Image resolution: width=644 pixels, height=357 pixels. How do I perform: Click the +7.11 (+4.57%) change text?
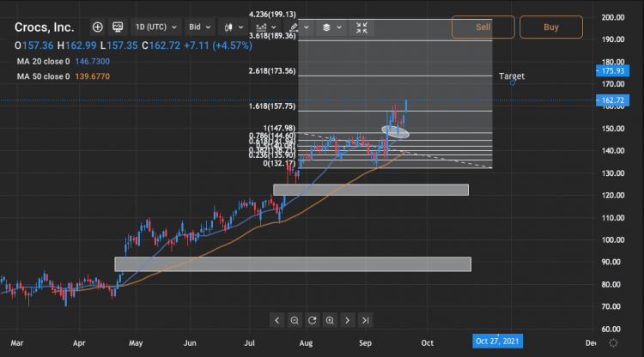(218, 45)
